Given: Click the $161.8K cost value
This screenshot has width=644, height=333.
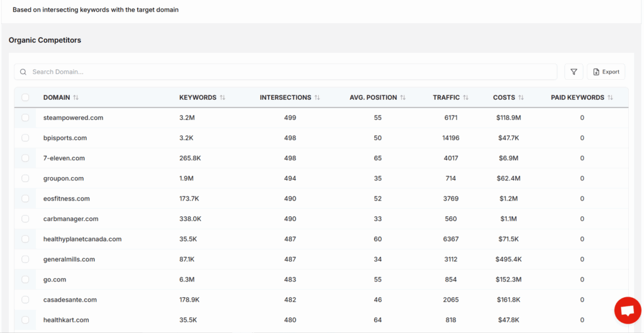Looking at the screenshot, I should 508,299.
